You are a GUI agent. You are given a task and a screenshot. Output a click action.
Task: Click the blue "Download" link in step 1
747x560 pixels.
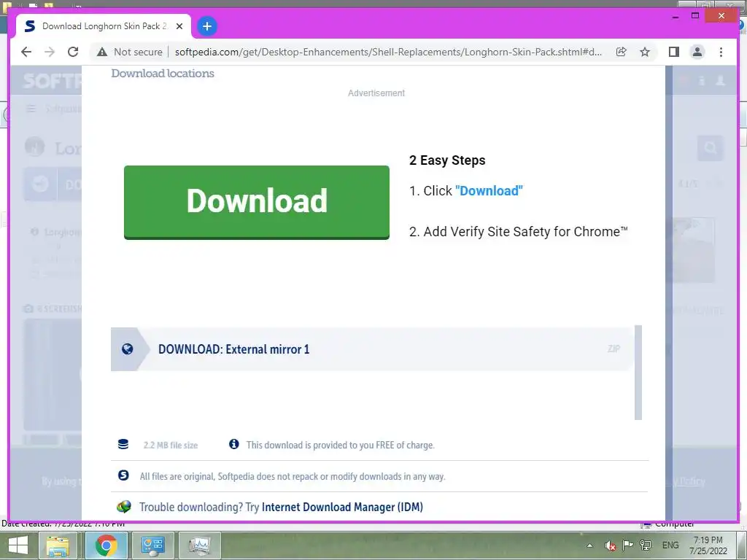pos(489,191)
